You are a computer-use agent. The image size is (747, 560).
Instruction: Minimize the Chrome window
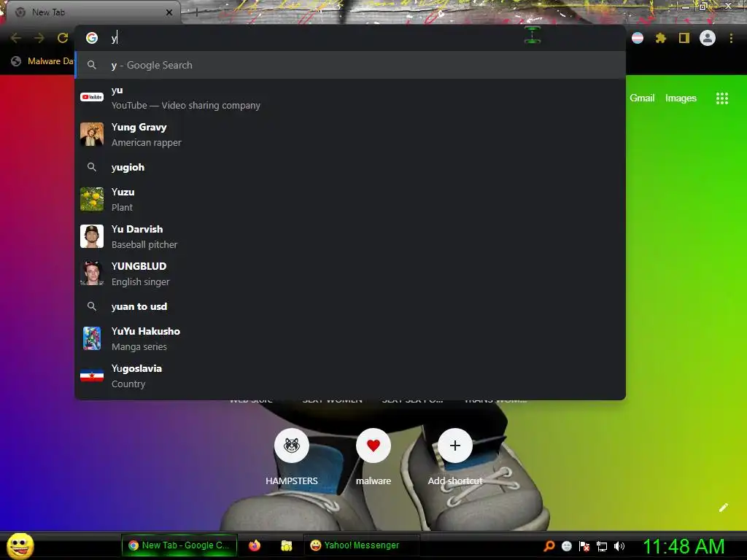coord(685,6)
